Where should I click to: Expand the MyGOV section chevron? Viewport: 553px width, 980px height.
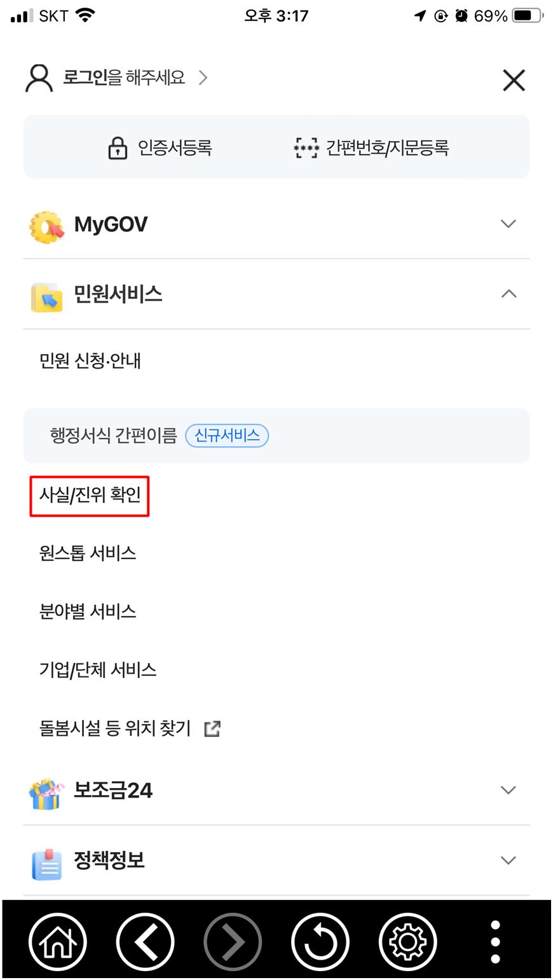[x=508, y=224]
